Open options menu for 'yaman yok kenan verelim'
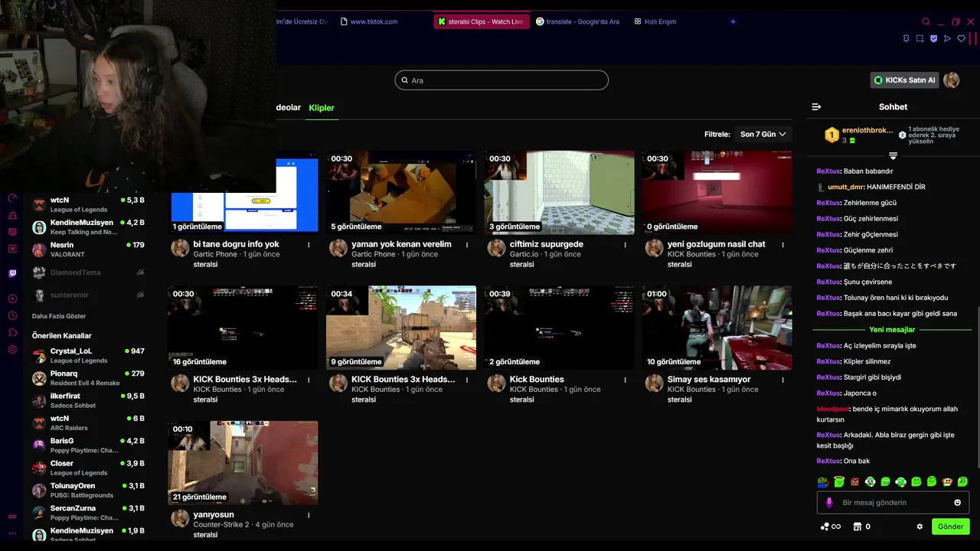 [x=467, y=245]
